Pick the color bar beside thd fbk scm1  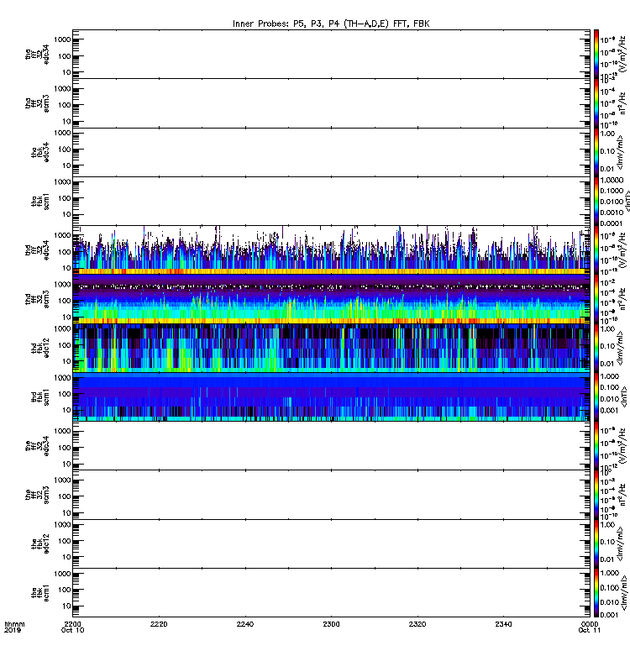(x=596, y=396)
